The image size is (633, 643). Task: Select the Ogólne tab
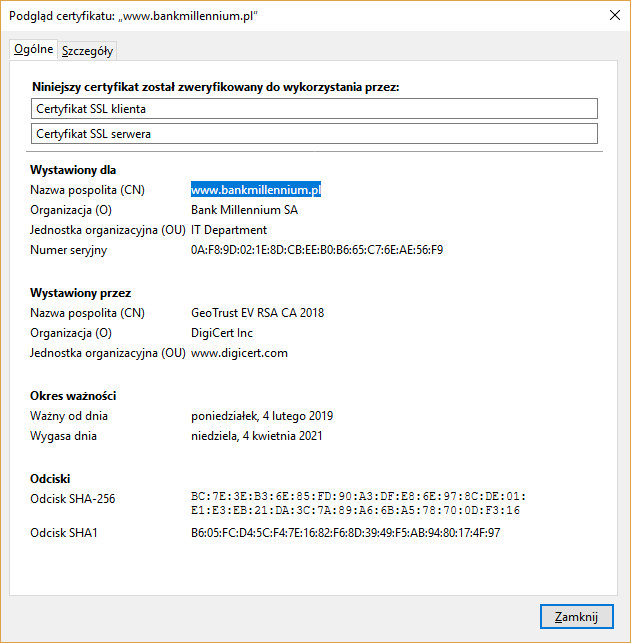click(34, 50)
